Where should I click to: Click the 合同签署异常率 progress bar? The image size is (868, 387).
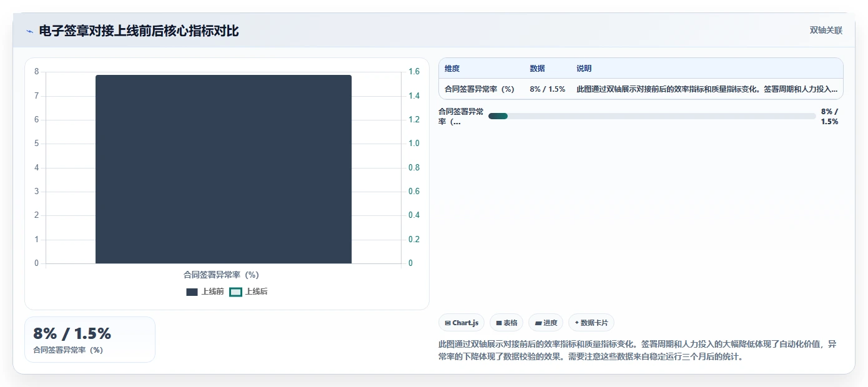click(x=652, y=116)
